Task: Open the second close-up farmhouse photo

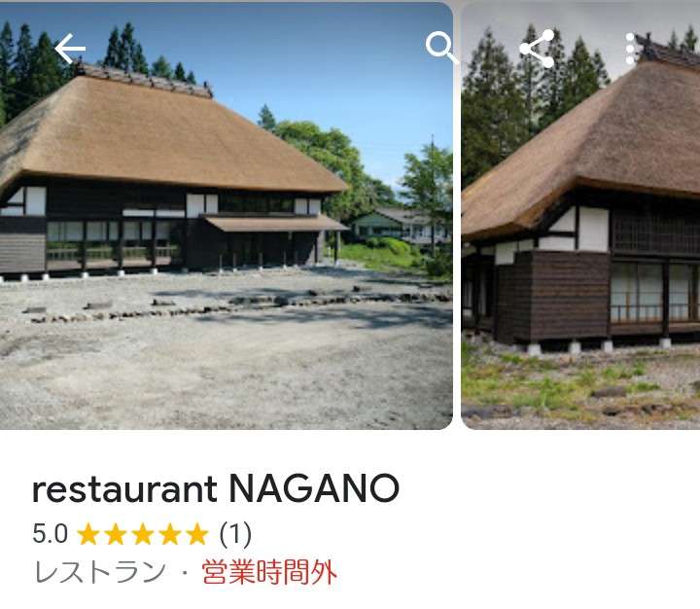Action: point(580,216)
